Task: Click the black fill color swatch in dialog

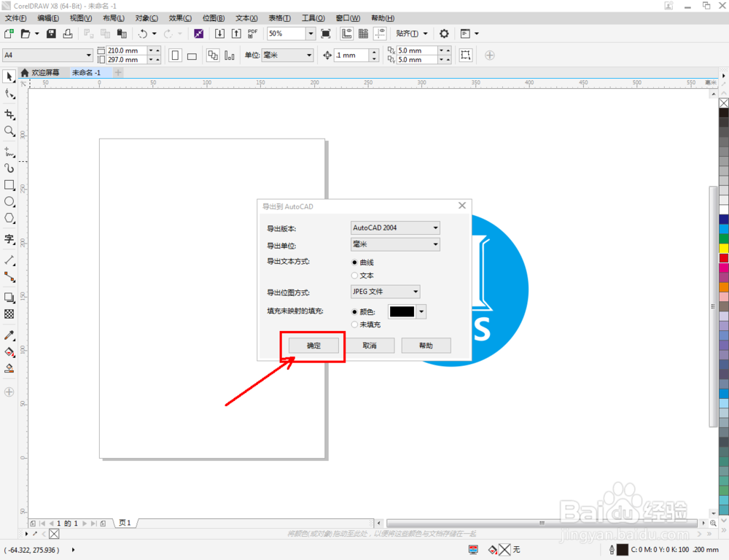Action: click(x=402, y=311)
